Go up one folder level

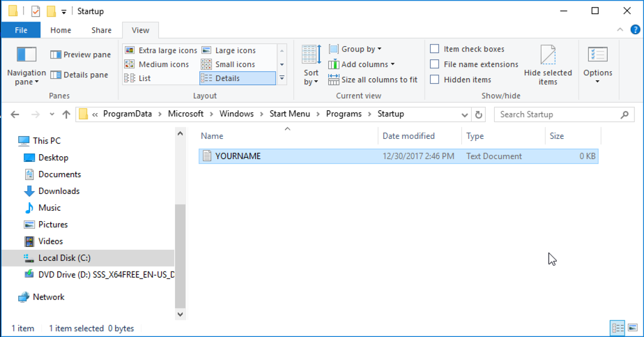coord(66,114)
